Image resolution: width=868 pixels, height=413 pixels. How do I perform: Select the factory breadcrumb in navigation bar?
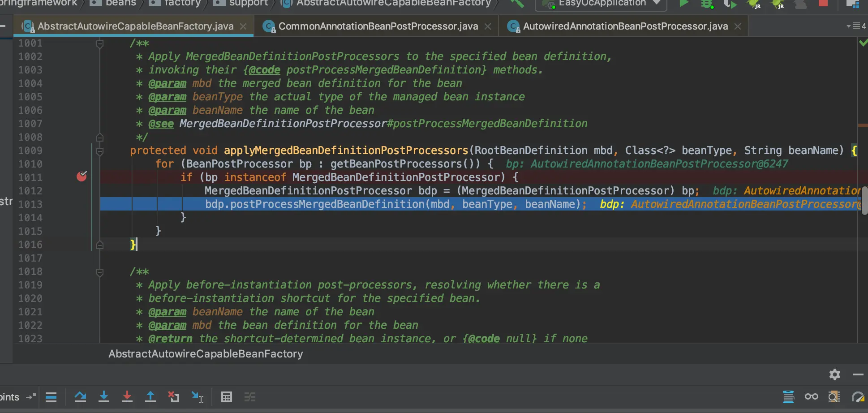[x=175, y=3]
